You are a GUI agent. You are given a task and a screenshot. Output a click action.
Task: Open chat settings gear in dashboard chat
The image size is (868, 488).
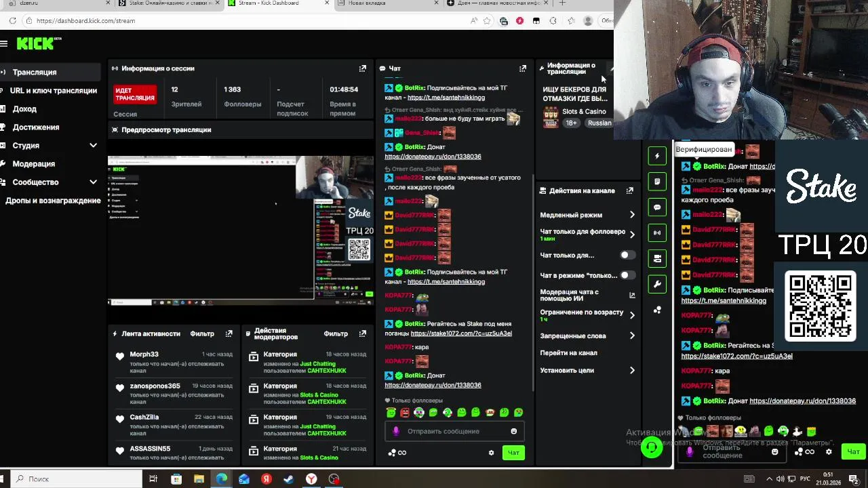[x=491, y=453]
